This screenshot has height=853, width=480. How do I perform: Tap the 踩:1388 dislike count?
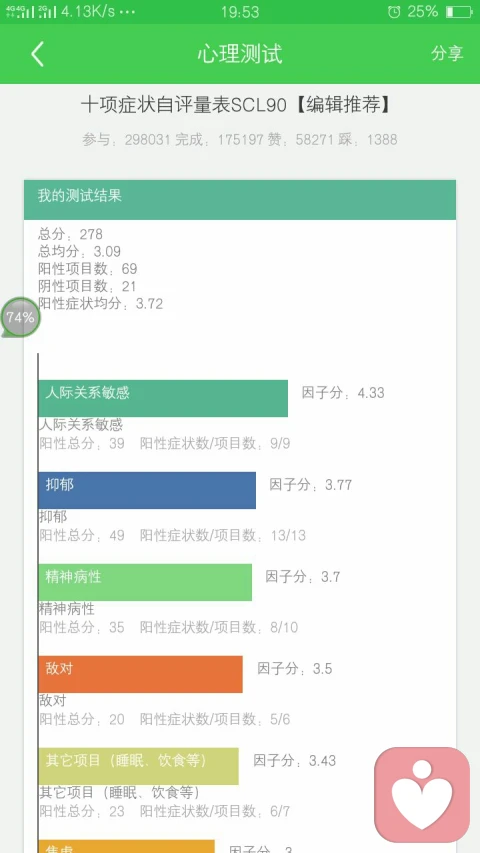(x=367, y=140)
